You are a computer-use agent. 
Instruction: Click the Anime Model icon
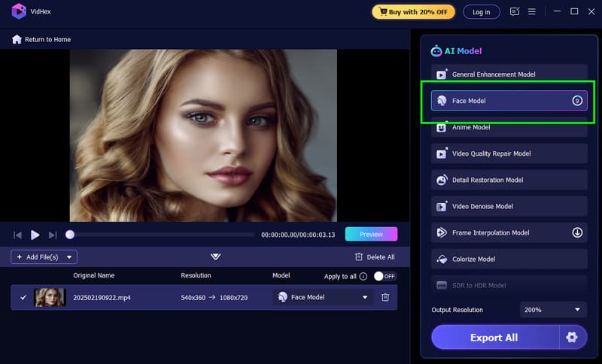442,127
